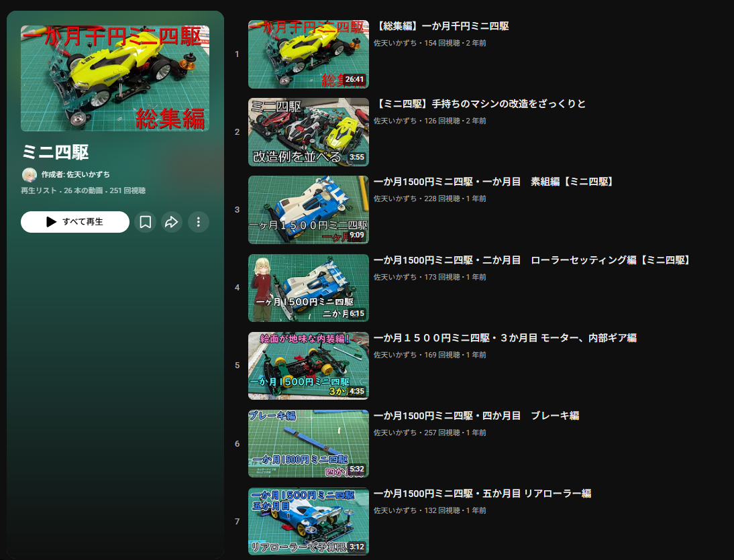Click the 4:35 絵面が地味な内装編 thumbnail
The image size is (734, 560).
pos(308,366)
